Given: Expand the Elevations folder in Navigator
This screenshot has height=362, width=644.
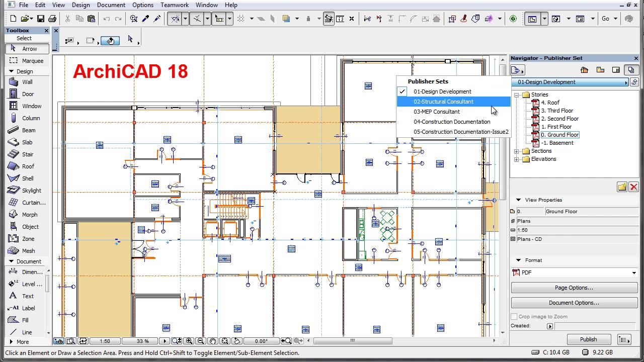Looking at the screenshot, I should (x=516, y=159).
